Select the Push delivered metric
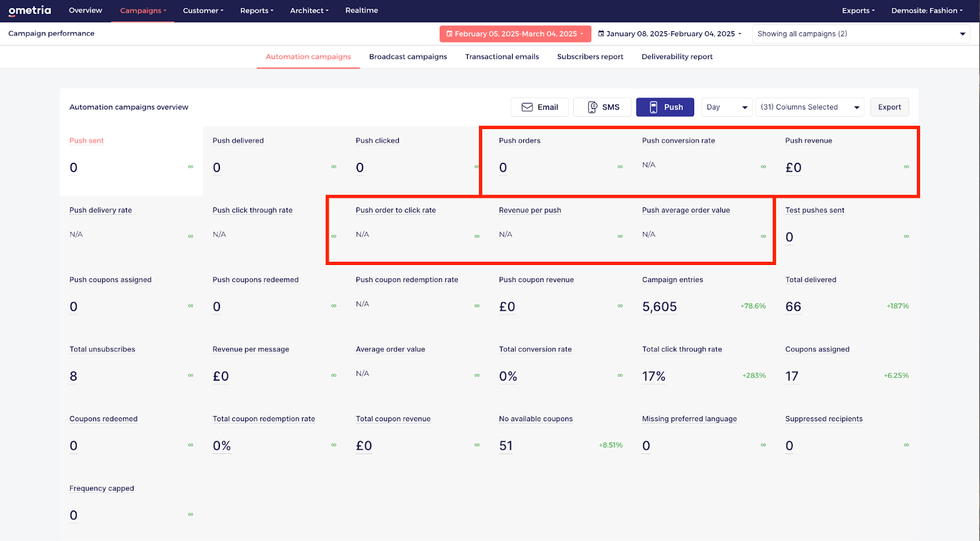 tap(274, 161)
